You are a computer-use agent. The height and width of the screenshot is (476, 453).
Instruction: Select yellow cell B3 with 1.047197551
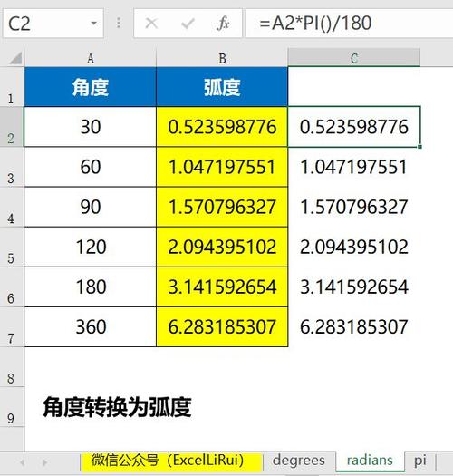[222, 167]
